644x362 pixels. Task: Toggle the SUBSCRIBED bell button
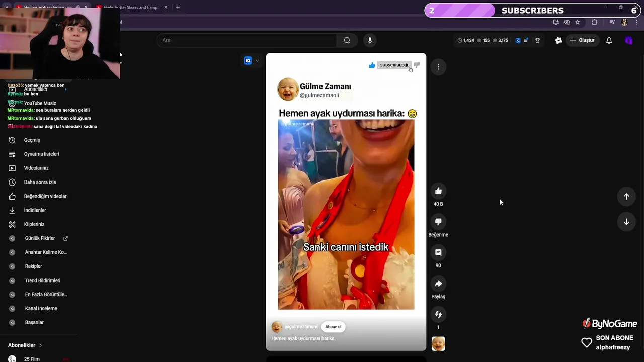[394, 65]
